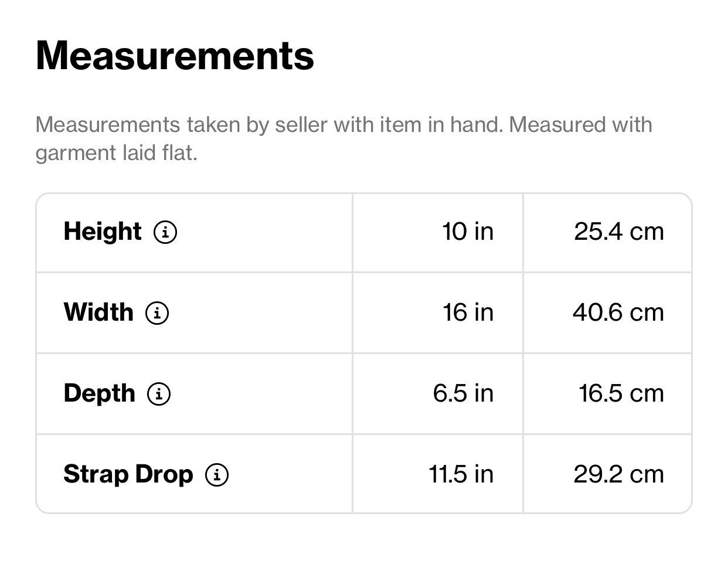Viewport: 728px width, 564px height.
Task: Select the 11.5 in strap drop value
Action: pos(461,474)
